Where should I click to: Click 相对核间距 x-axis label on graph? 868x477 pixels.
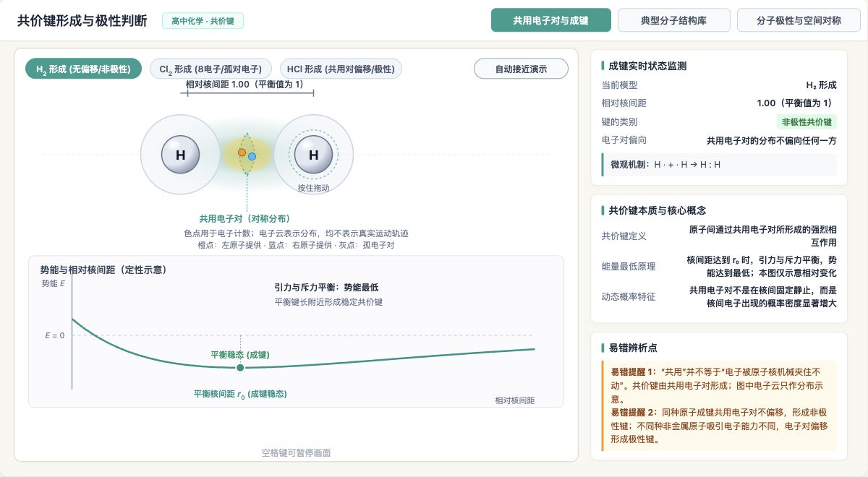click(x=515, y=400)
